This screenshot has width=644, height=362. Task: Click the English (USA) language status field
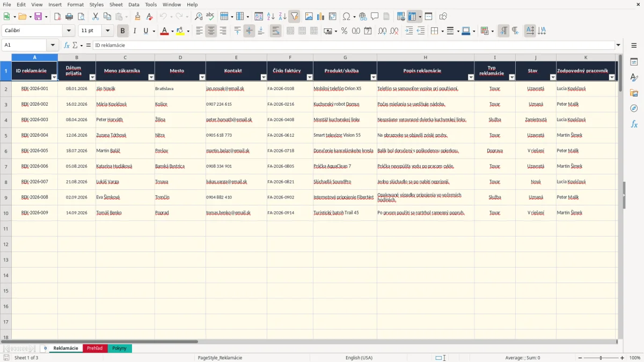[359, 358]
